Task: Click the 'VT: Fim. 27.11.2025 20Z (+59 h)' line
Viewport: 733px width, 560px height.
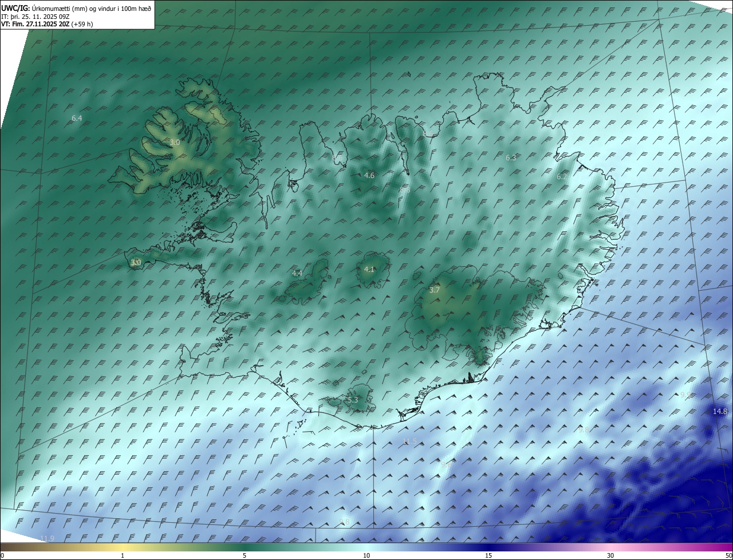Action: click(x=47, y=24)
